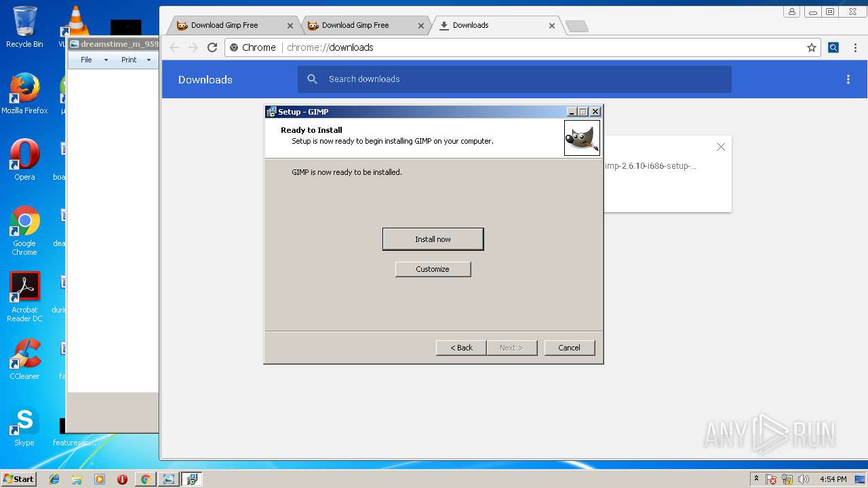Click the Show desktop button
The height and width of the screenshot is (488, 868).
tap(861, 479)
